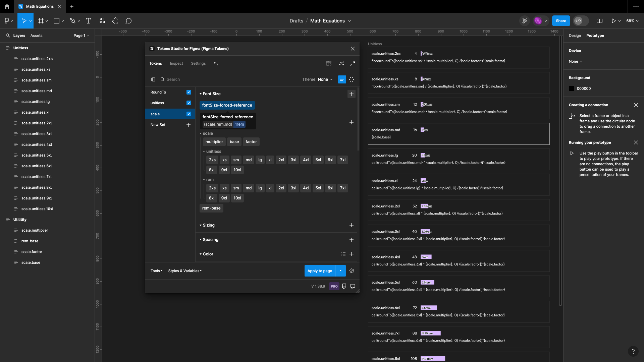Screen dimensions: 644x362
Task: Open Apply settings gear in plugin
Action: coord(352,271)
